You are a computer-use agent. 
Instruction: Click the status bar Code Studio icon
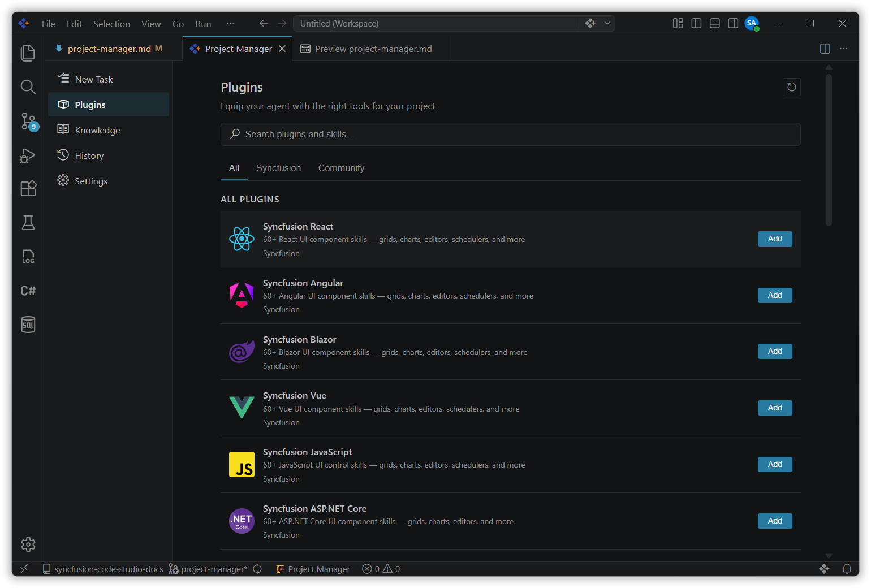click(x=824, y=569)
